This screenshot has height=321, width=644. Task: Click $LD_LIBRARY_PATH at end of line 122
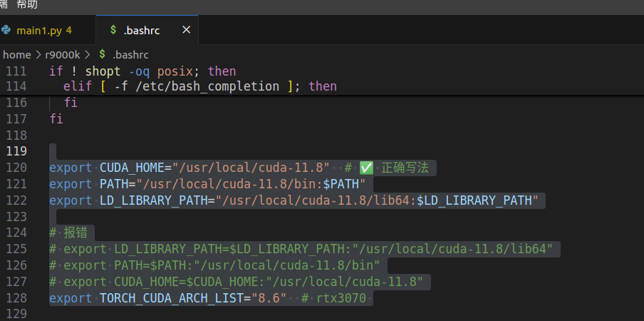pyautogui.click(x=474, y=200)
